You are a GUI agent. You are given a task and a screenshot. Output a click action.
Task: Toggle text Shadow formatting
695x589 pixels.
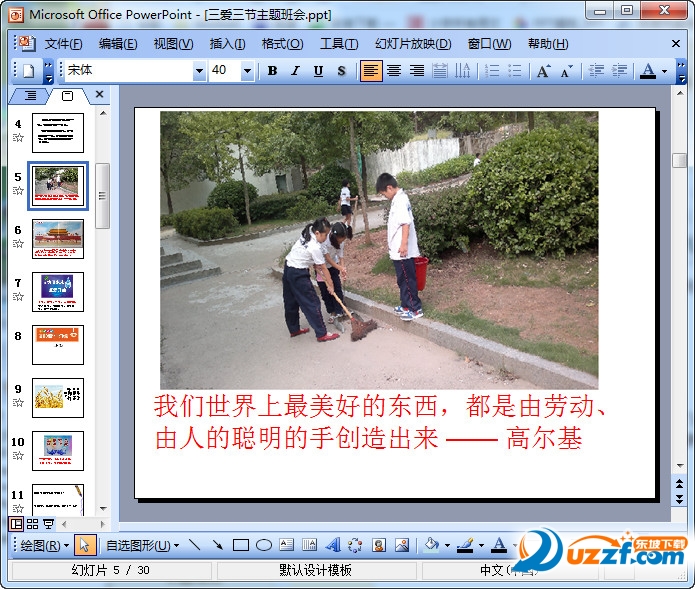coord(341,71)
